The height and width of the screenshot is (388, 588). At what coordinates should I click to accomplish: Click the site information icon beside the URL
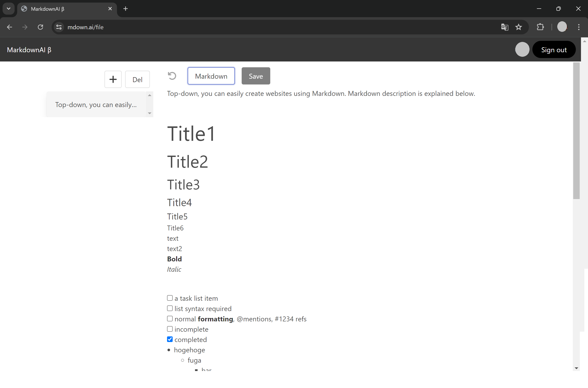pyautogui.click(x=59, y=27)
